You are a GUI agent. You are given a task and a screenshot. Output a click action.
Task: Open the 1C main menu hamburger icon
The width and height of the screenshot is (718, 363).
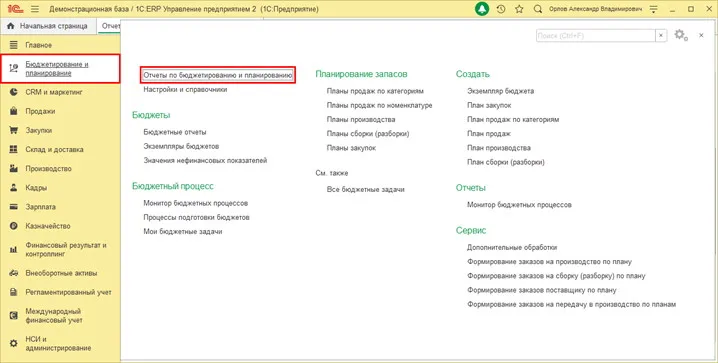pyautogui.click(x=34, y=9)
